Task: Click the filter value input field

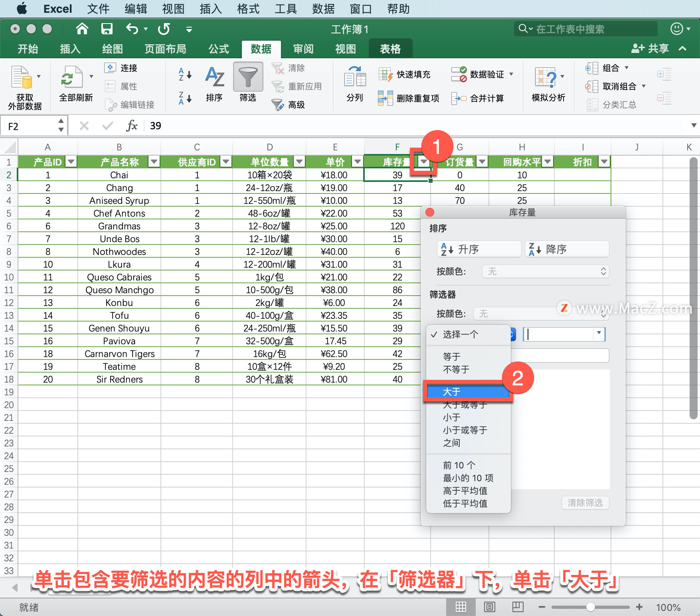Action: [564, 334]
